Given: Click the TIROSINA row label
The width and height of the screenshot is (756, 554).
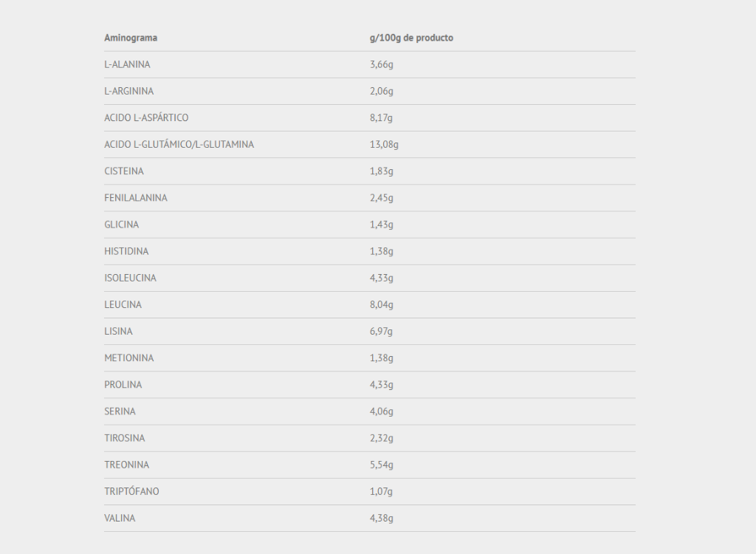Looking at the screenshot, I should tap(124, 438).
